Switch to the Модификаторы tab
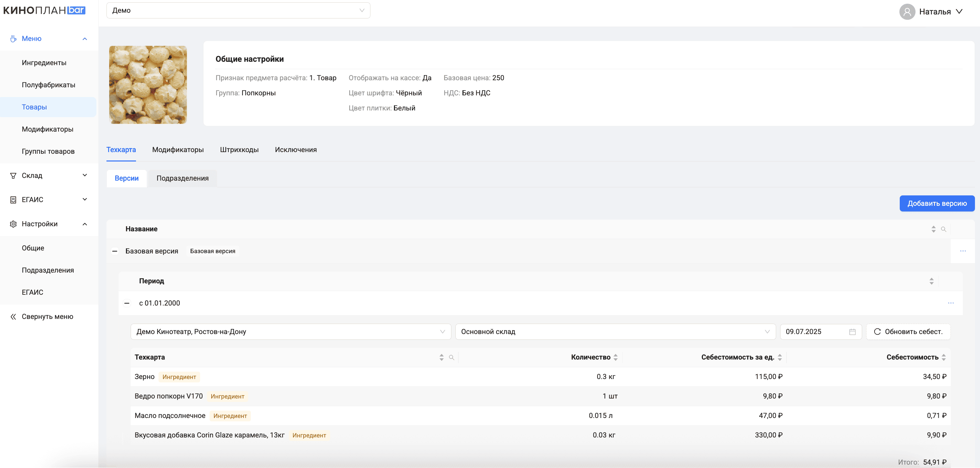The width and height of the screenshot is (980, 468). (x=178, y=150)
